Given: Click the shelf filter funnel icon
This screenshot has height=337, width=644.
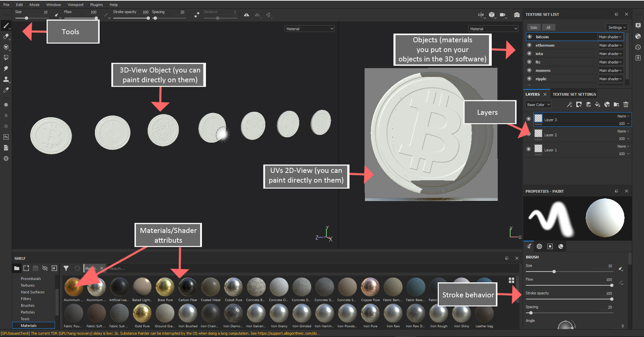Looking at the screenshot, I should (66, 268).
